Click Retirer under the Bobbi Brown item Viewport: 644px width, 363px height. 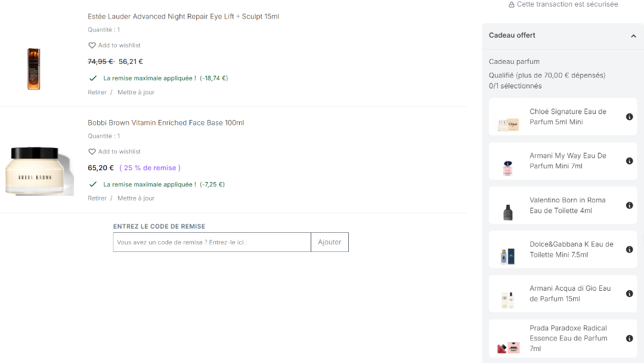tap(97, 198)
